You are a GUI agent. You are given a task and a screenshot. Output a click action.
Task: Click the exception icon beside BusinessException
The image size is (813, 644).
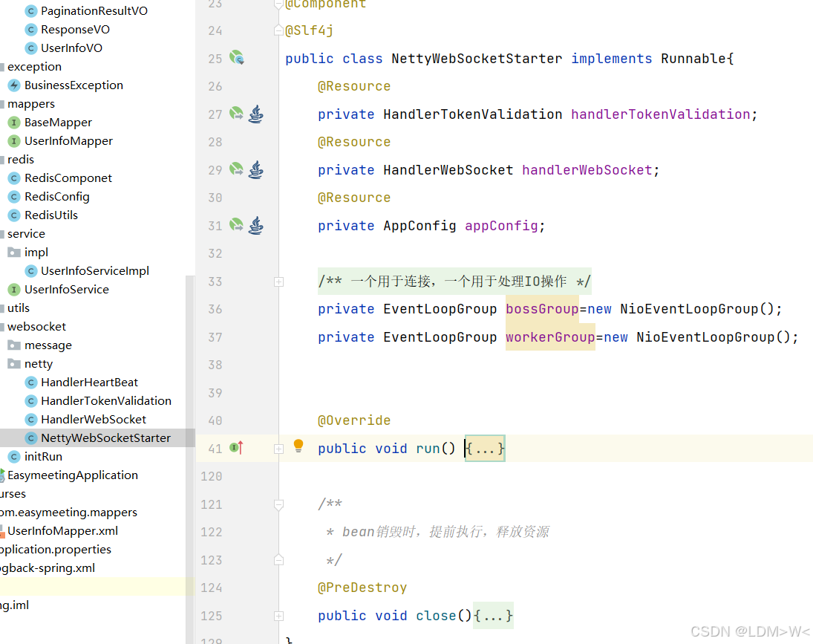click(15, 85)
